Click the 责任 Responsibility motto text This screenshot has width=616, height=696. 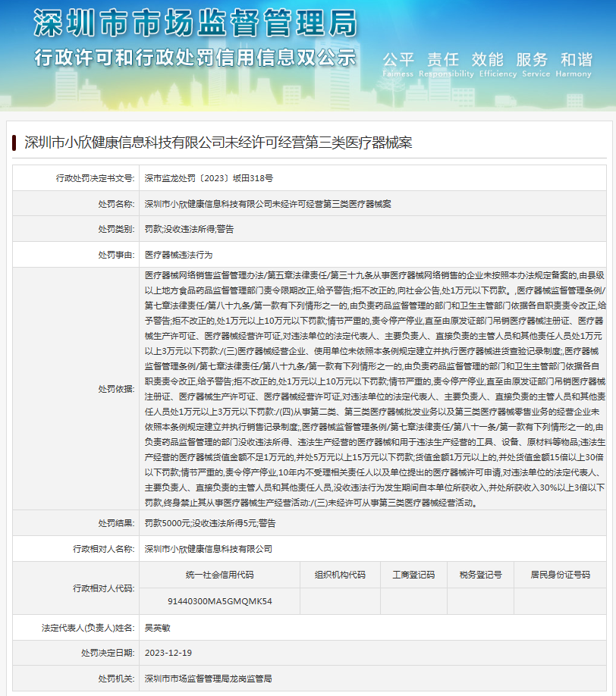click(446, 64)
